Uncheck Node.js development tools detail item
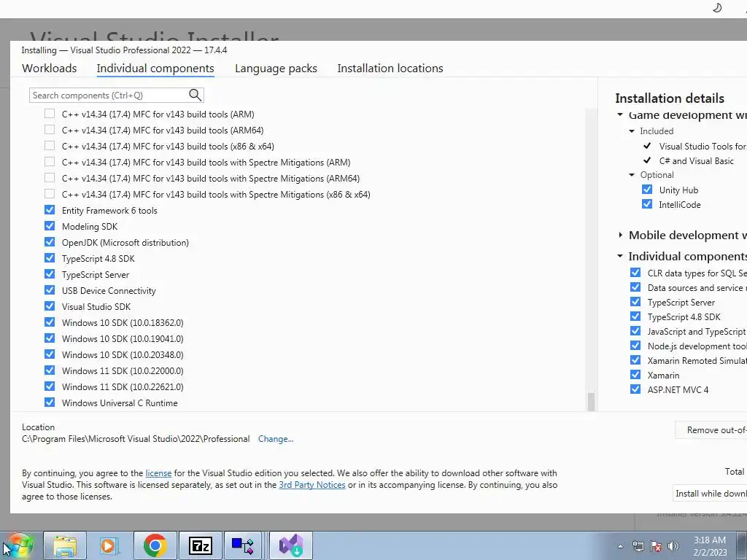The height and width of the screenshot is (560, 747). click(x=635, y=346)
